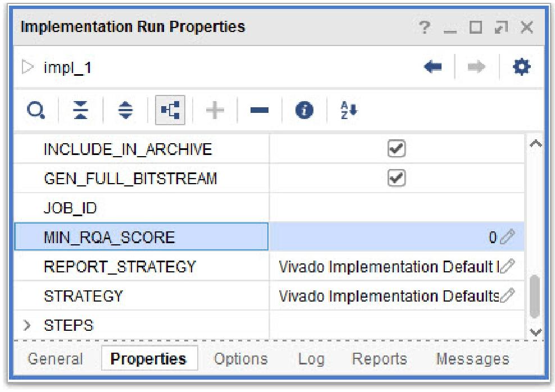The width and height of the screenshot is (555, 392).
Task: Expand all properties in the tree
Action: (125, 111)
